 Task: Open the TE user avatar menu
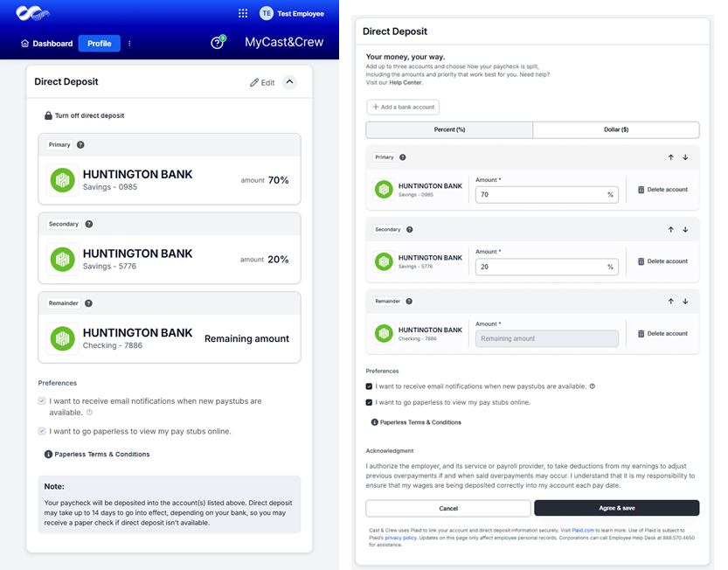click(x=266, y=13)
